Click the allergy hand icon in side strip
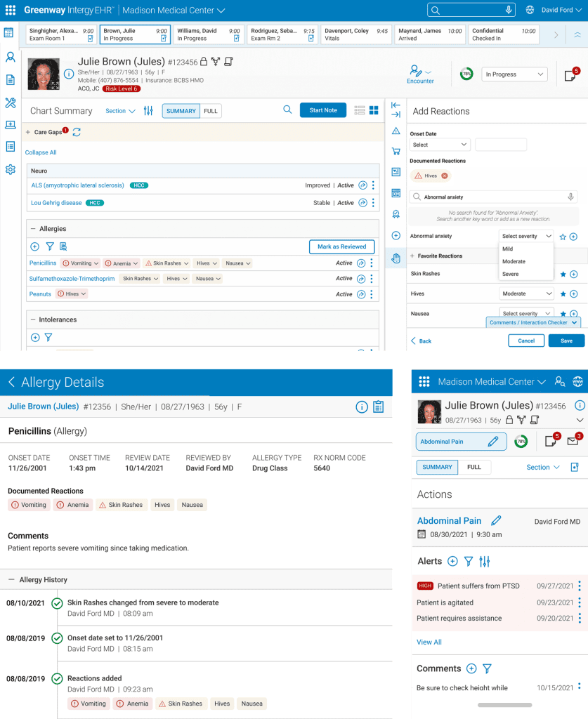Screen dimensions: 588x719 396,258
